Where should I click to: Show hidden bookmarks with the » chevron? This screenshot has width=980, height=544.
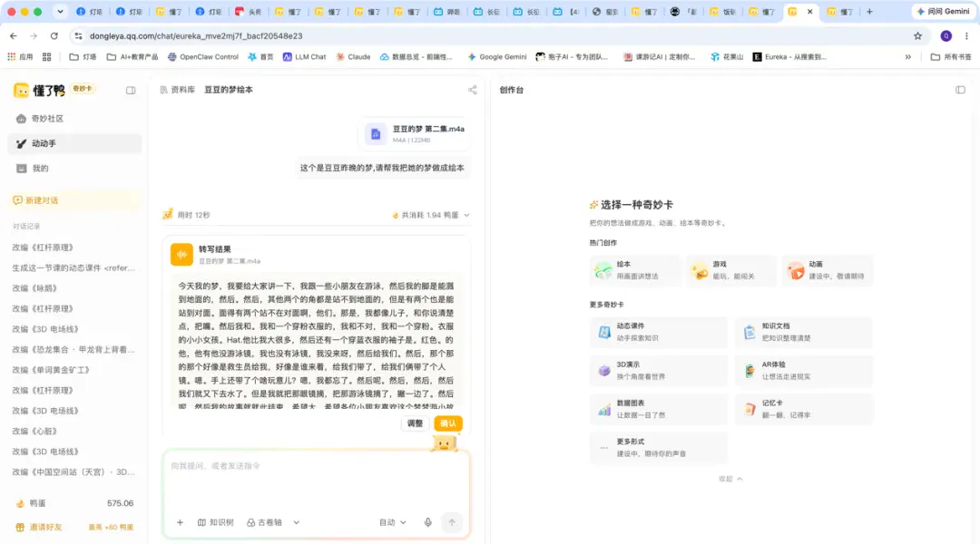(908, 57)
